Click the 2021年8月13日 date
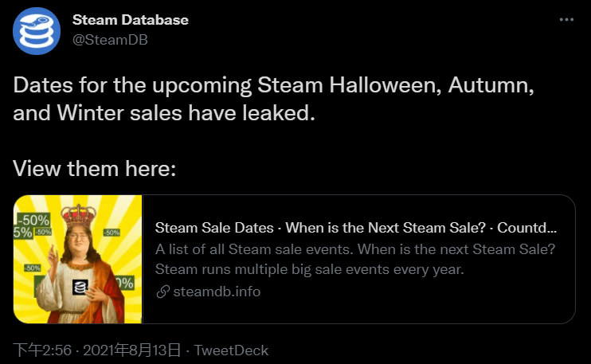 coord(131,350)
